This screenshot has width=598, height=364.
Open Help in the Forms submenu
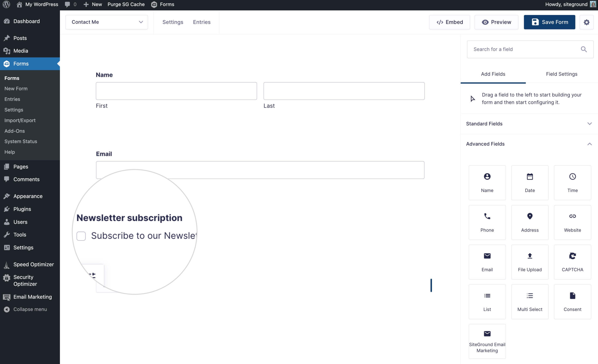tap(10, 152)
